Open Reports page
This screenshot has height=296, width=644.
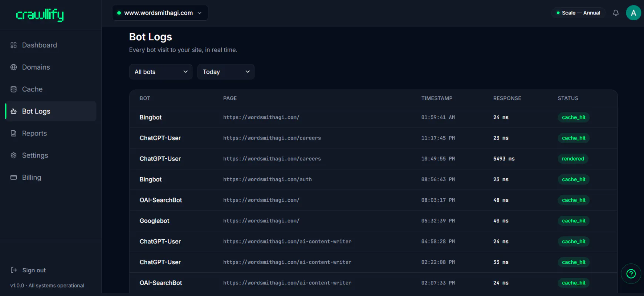[51, 133]
